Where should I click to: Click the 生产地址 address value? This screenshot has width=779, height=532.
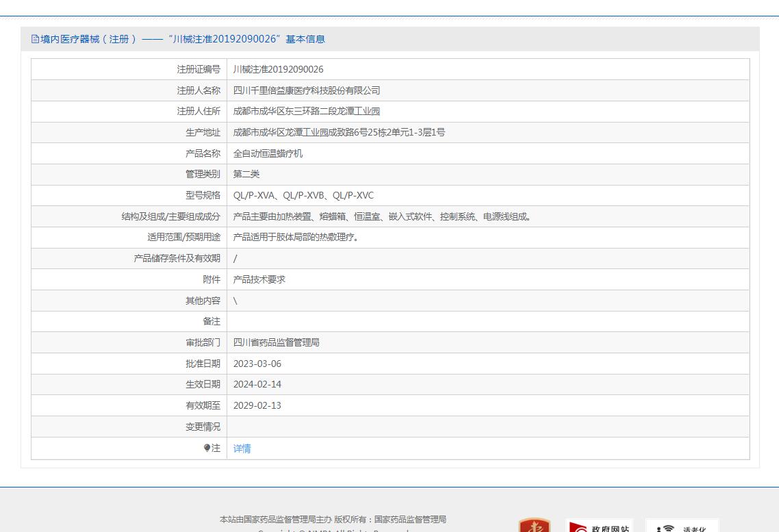tap(339, 132)
